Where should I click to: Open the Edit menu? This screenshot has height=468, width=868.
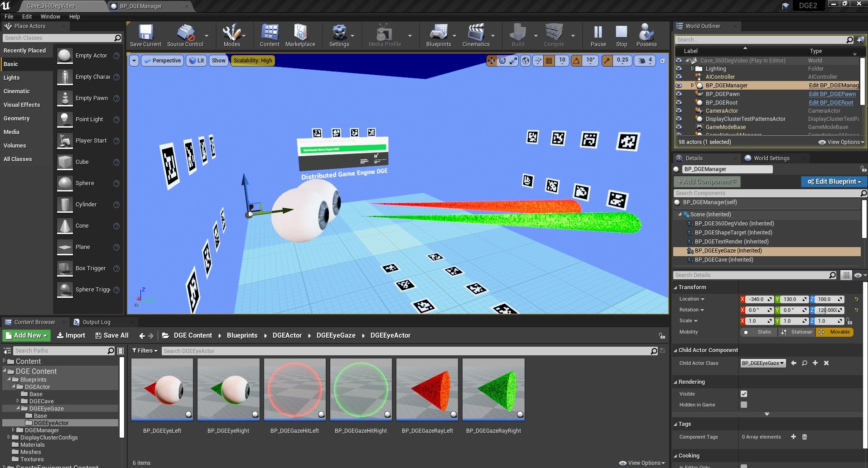(x=27, y=16)
